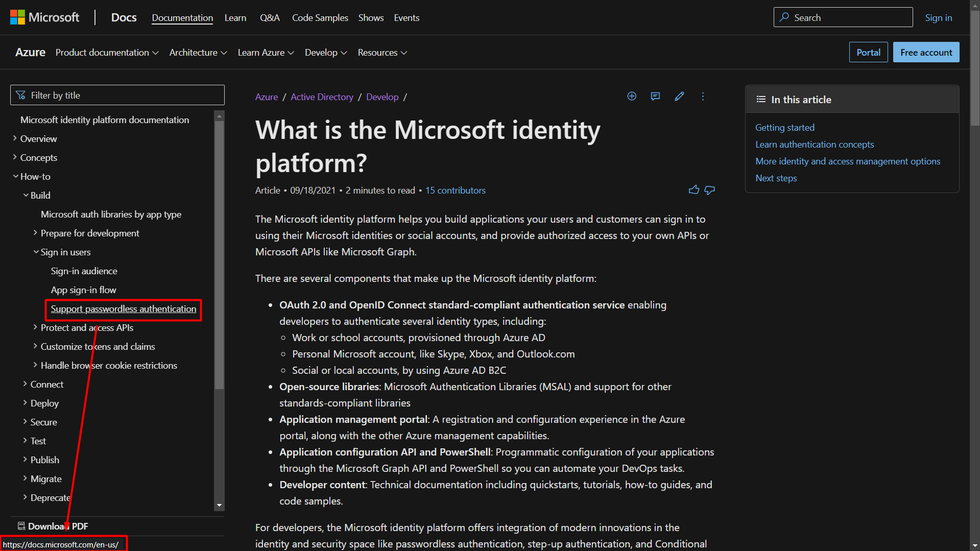Collapse the Sign in users node

pyautogui.click(x=36, y=252)
